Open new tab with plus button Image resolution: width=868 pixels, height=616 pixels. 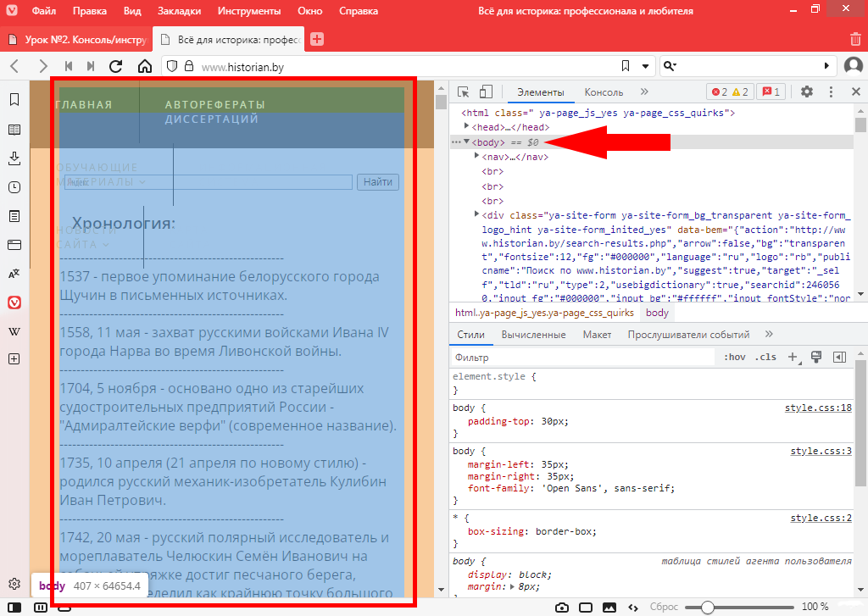point(317,39)
